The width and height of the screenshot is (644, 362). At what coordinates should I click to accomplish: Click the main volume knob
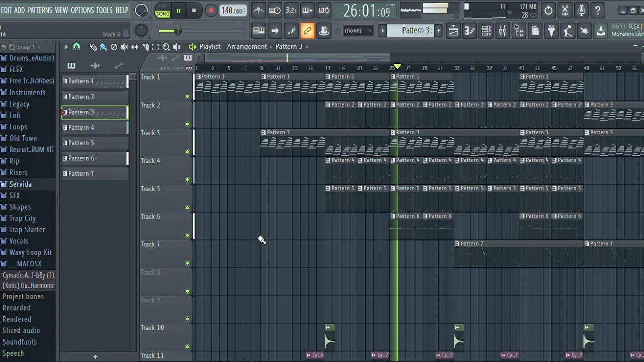coord(141,10)
